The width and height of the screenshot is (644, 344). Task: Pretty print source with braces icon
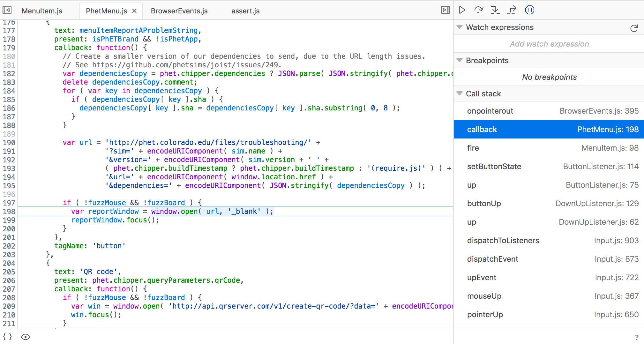point(7,337)
